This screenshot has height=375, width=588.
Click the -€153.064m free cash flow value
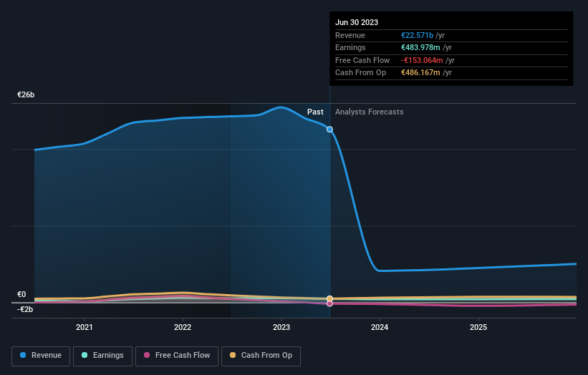(x=422, y=60)
